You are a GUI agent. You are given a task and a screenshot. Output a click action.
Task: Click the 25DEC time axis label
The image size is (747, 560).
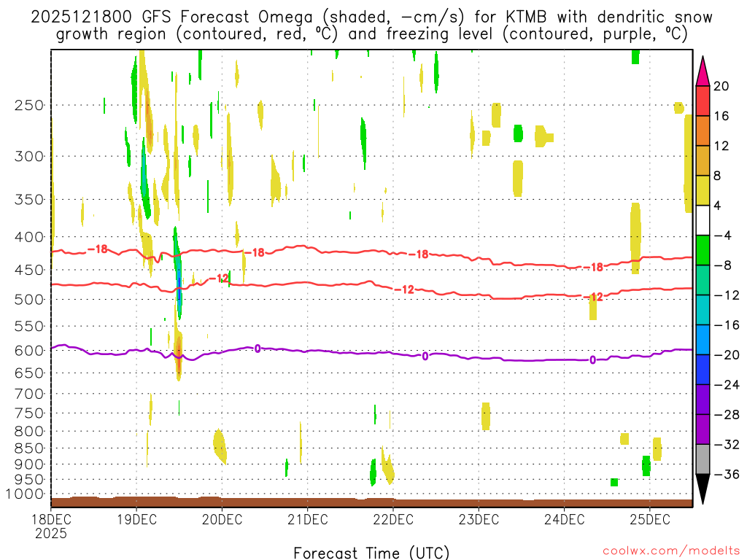650,519
